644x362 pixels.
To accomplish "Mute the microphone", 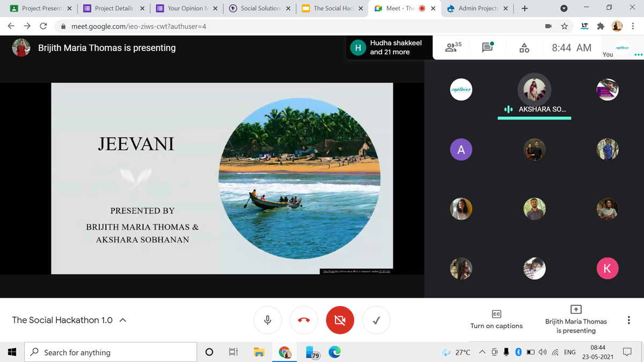I will point(267,320).
